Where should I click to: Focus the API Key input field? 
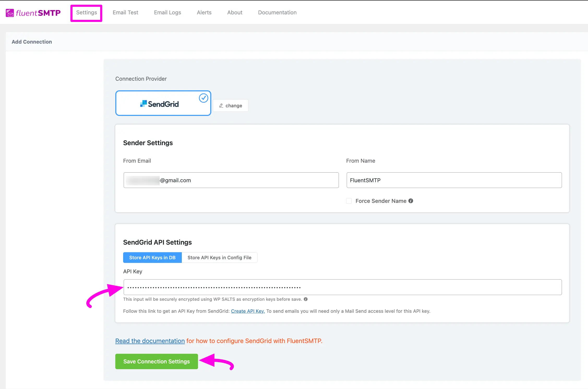click(343, 287)
